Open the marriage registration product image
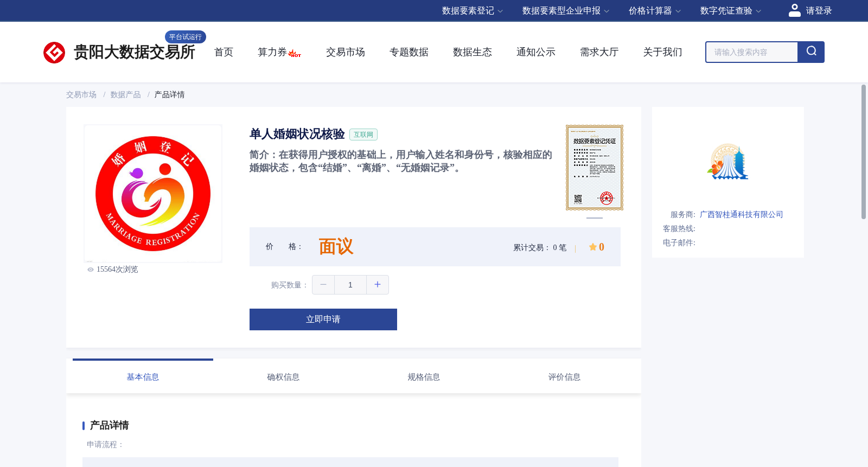The height and width of the screenshot is (467, 868). click(x=153, y=194)
